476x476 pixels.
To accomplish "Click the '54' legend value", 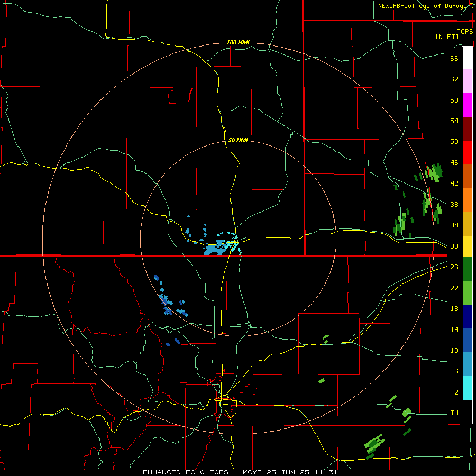I will point(454,121).
